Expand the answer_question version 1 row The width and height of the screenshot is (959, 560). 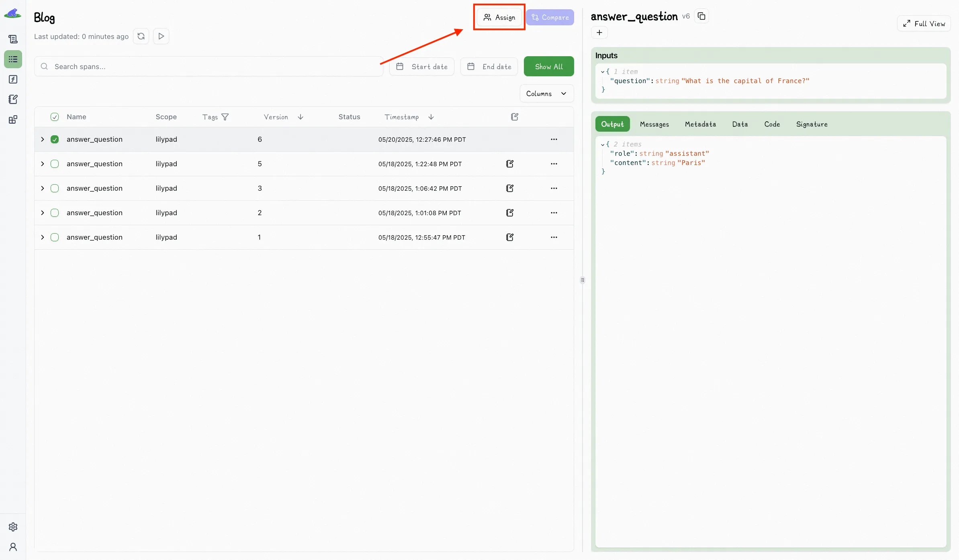(x=42, y=237)
